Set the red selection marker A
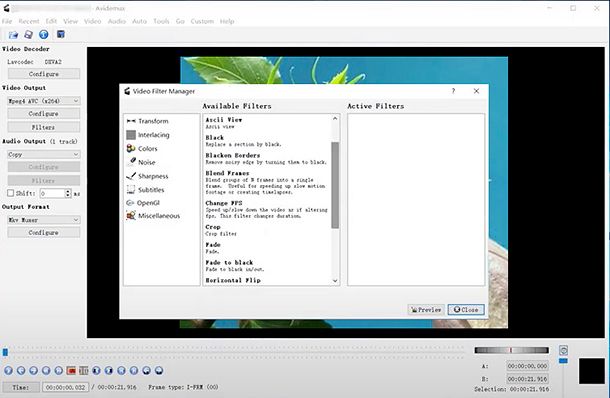 coord(71,370)
